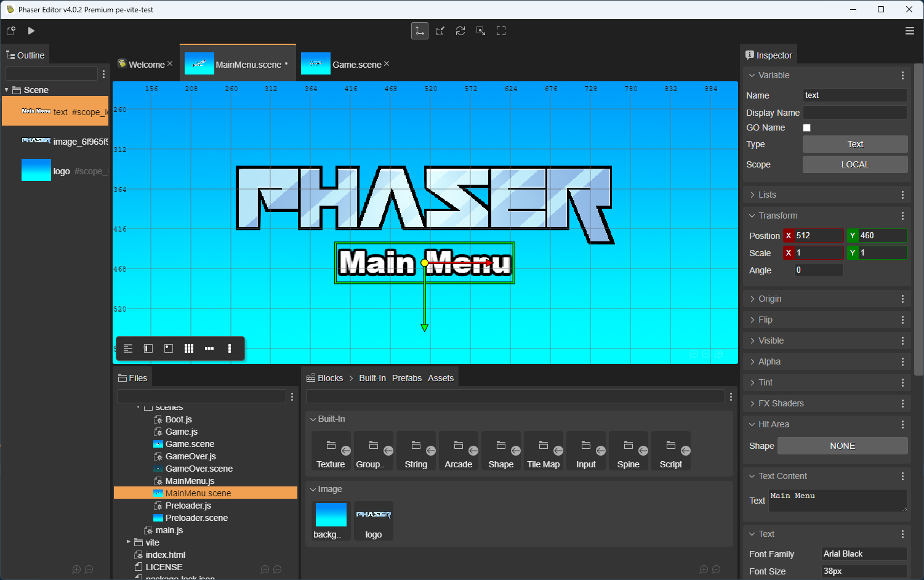Click the Position Y lock label

click(x=853, y=235)
